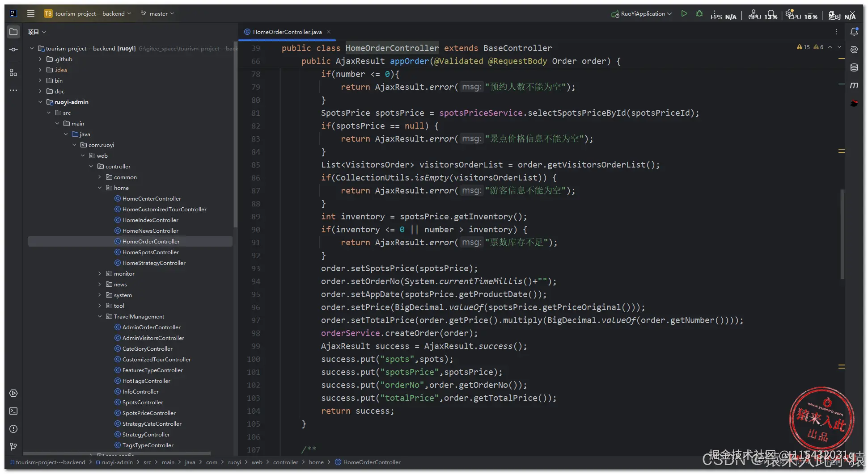Screen dimensions: 868x474
Task: Click home in the breadcrumb bar
Action: coord(316,462)
